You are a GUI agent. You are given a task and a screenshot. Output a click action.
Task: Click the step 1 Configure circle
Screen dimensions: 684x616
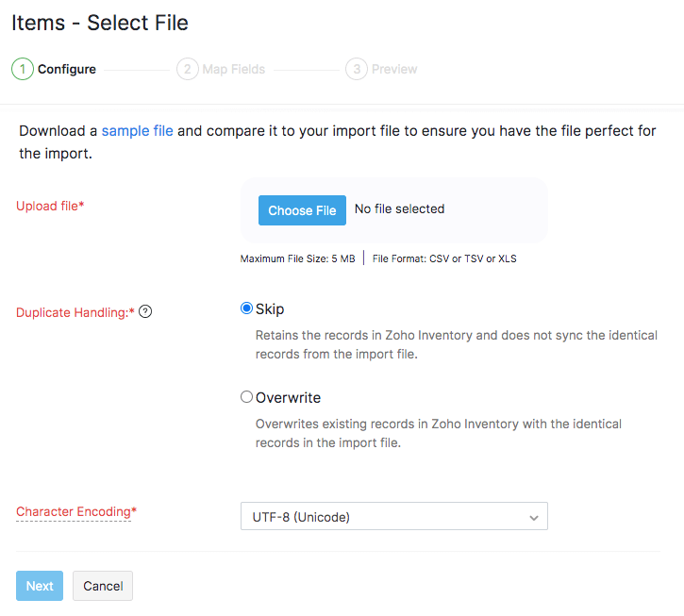tap(23, 69)
